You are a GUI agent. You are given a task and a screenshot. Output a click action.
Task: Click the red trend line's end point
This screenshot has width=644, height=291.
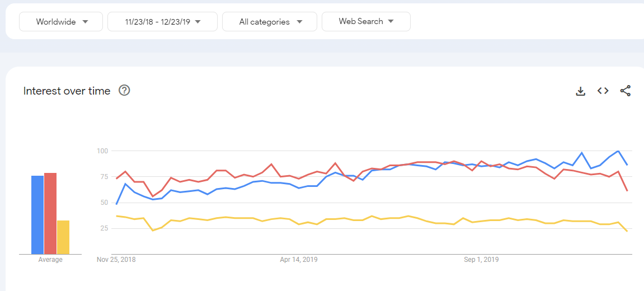[x=627, y=191]
